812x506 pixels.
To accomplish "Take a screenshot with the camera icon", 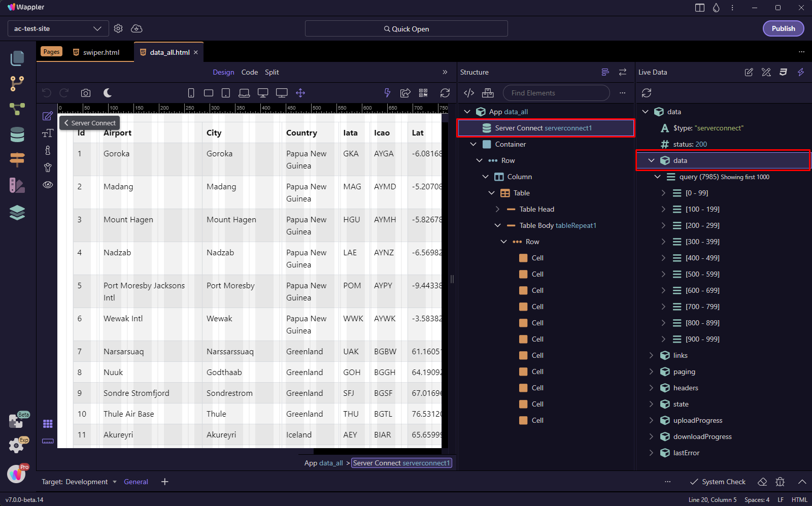I will (86, 93).
